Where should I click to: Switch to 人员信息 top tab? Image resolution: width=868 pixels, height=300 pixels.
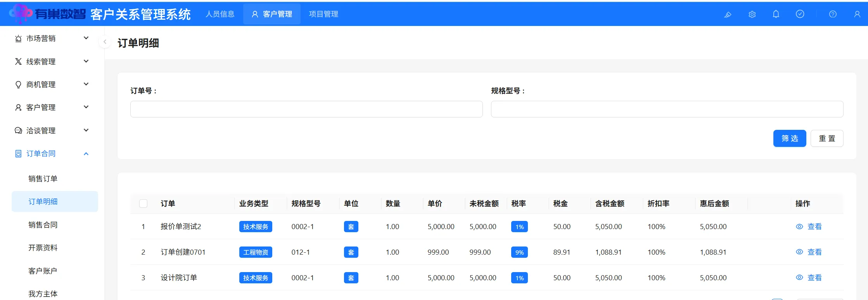(x=220, y=14)
